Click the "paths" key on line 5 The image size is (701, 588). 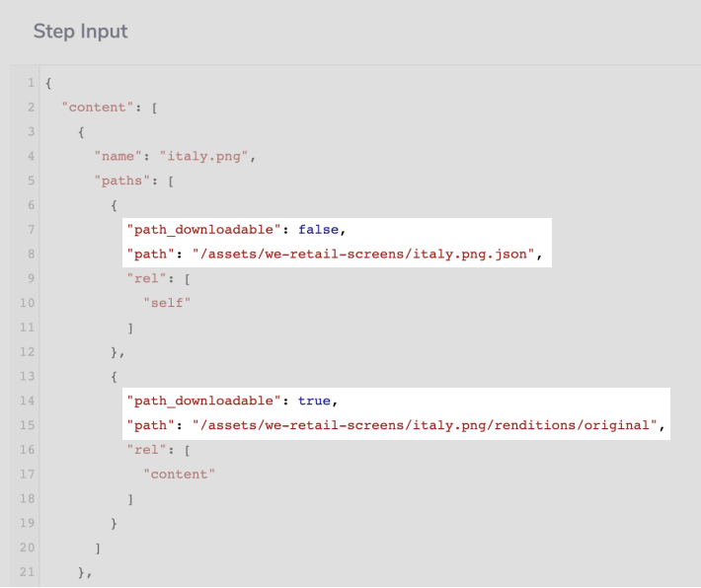120,180
